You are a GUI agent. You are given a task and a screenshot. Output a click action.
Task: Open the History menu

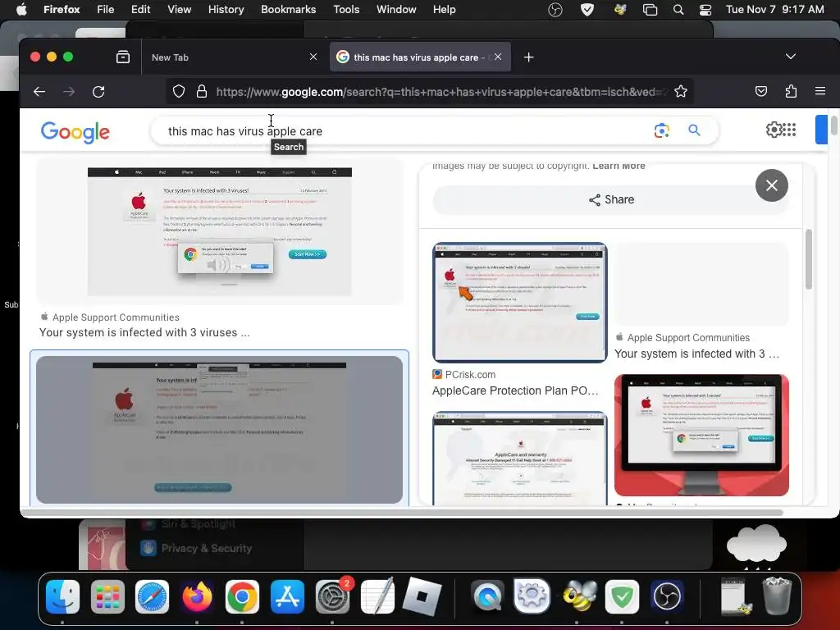click(x=226, y=9)
